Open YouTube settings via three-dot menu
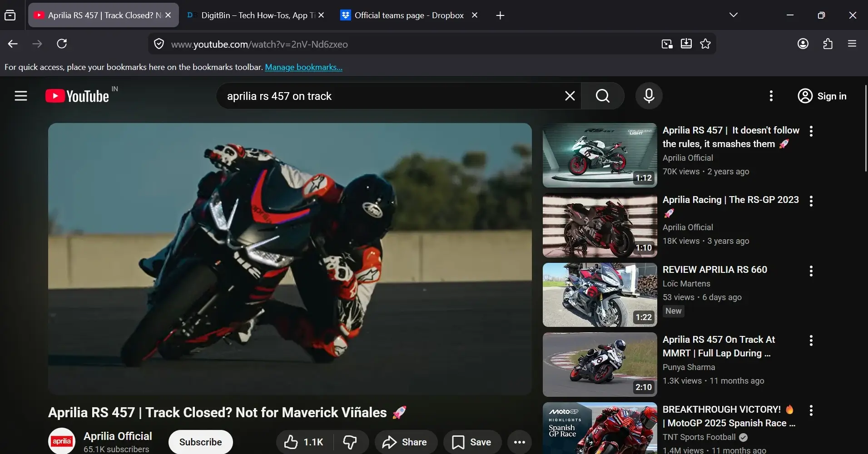 [771, 96]
